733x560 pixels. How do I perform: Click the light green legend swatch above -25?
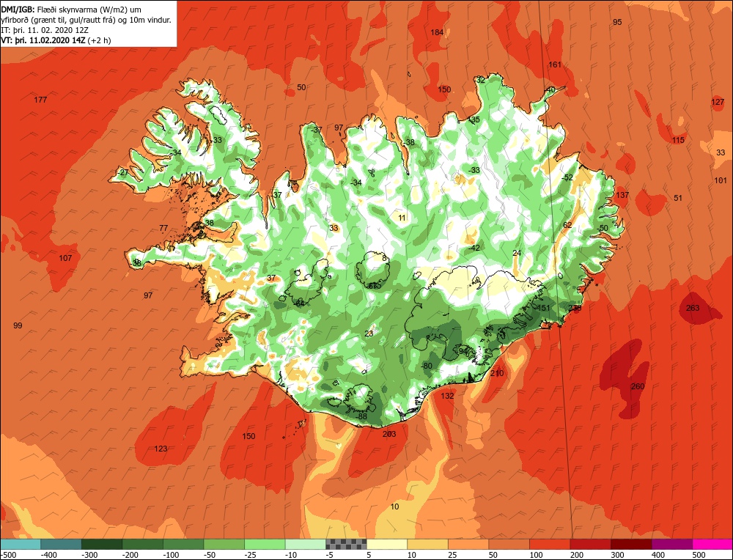click(265, 544)
